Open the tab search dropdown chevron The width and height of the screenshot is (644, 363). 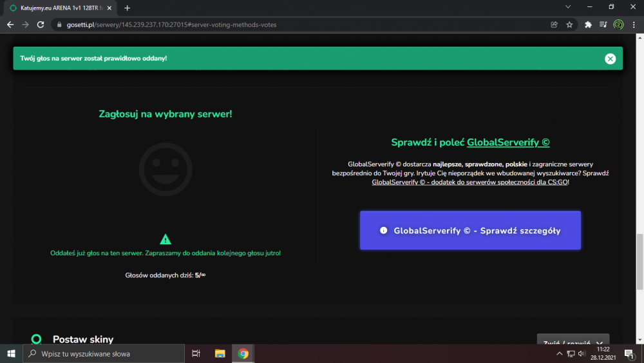click(567, 7)
